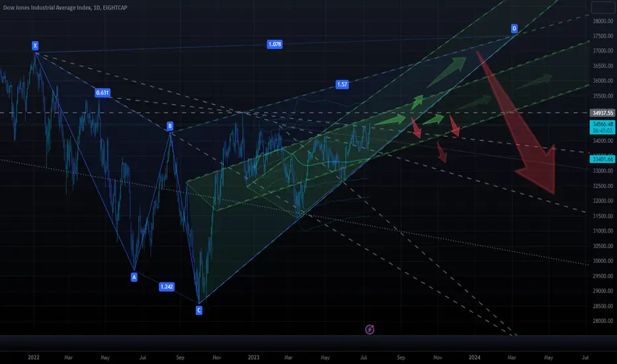Click the 37000.00 price axis value

[x=603, y=51]
